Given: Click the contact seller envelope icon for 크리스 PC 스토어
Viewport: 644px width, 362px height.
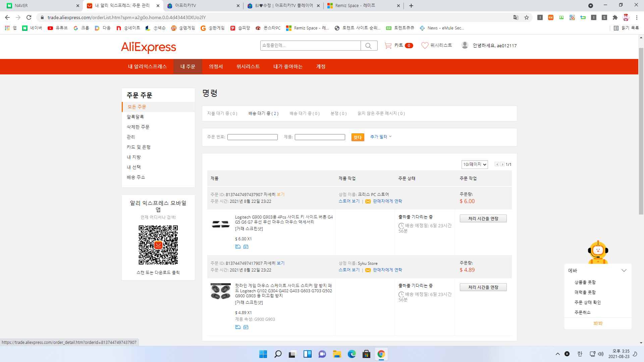Looking at the screenshot, I should [368, 201].
